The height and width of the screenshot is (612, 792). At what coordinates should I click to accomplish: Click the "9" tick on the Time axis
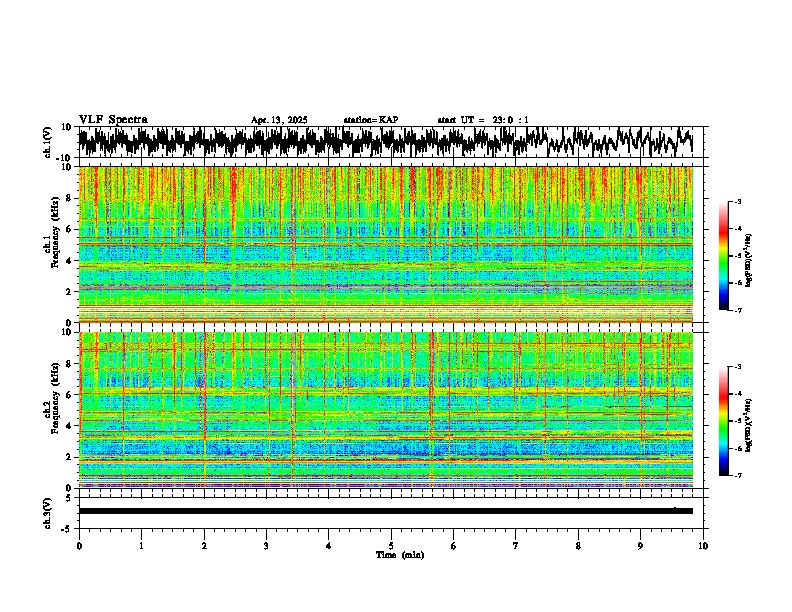[x=640, y=546]
